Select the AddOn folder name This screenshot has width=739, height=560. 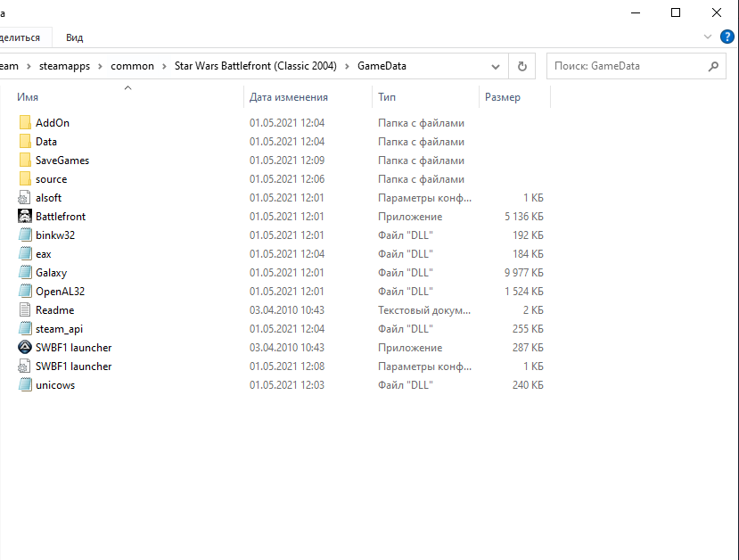click(x=53, y=123)
